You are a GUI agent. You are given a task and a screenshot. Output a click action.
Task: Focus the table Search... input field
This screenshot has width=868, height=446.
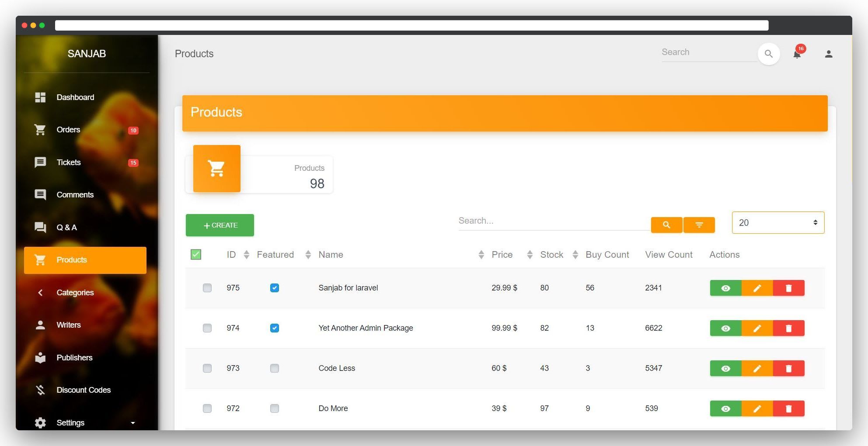coord(554,221)
